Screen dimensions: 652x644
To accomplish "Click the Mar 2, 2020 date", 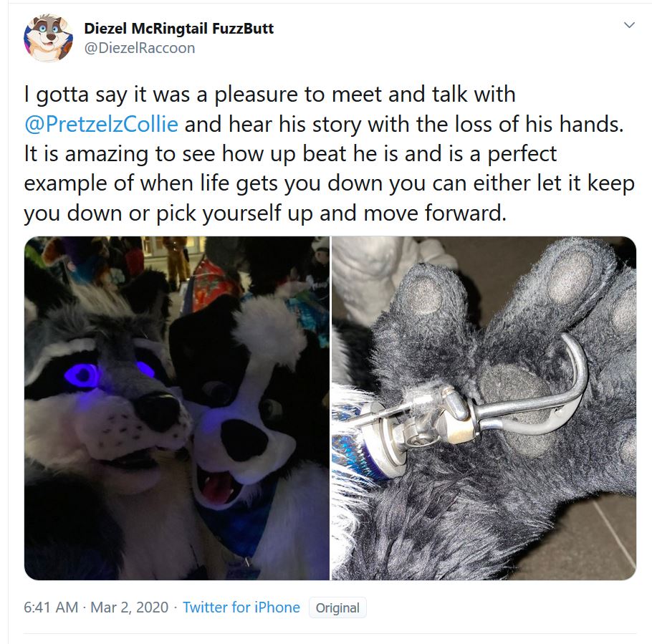I will pyautogui.click(x=129, y=607).
